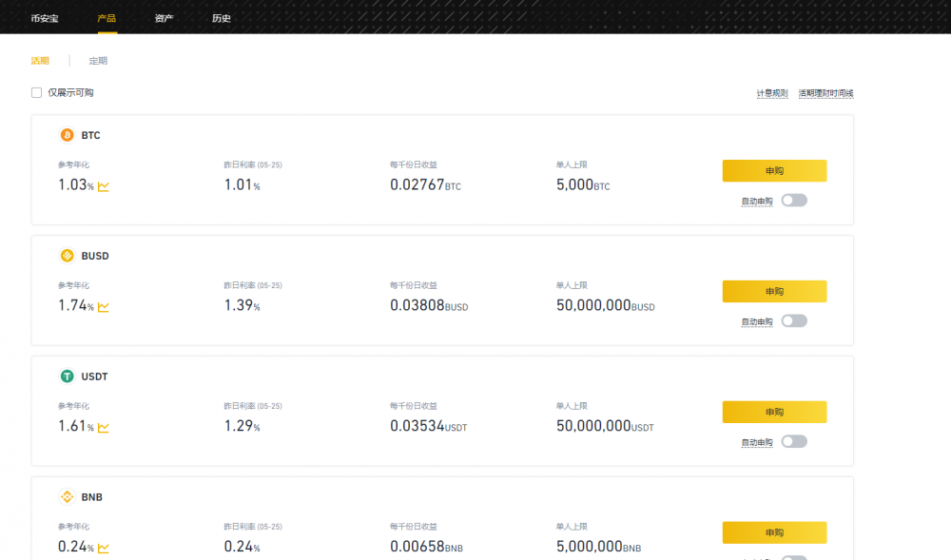Click 申购 button for BTC

point(774,171)
